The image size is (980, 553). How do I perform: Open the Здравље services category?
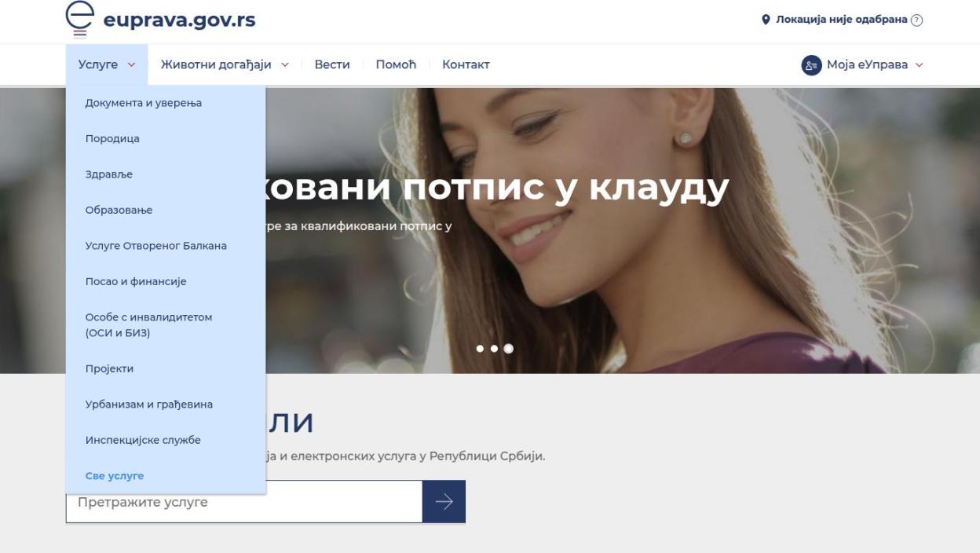click(x=109, y=174)
